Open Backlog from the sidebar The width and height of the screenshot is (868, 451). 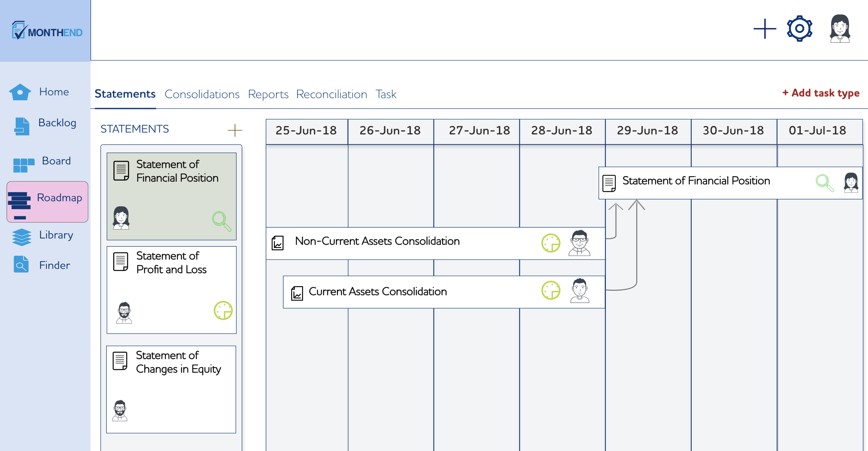(45, 125)
